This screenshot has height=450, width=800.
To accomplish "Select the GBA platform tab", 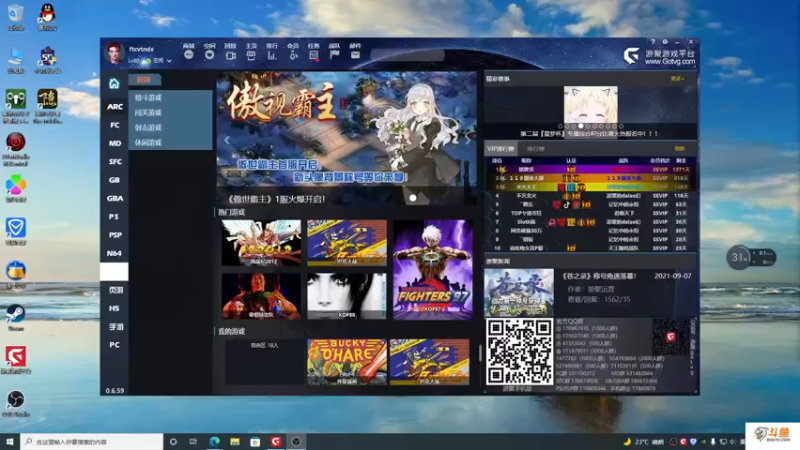I will point(114,198).
